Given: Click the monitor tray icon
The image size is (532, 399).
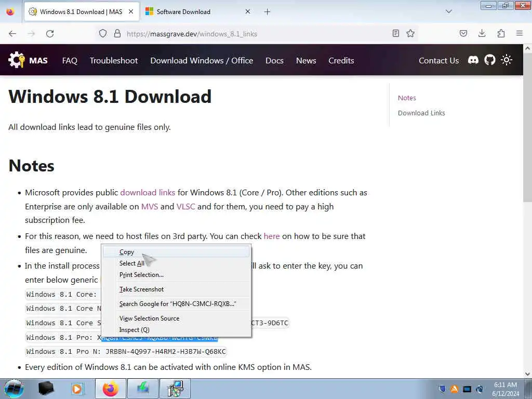Looking at the screenshot, I should coord(467,389).
